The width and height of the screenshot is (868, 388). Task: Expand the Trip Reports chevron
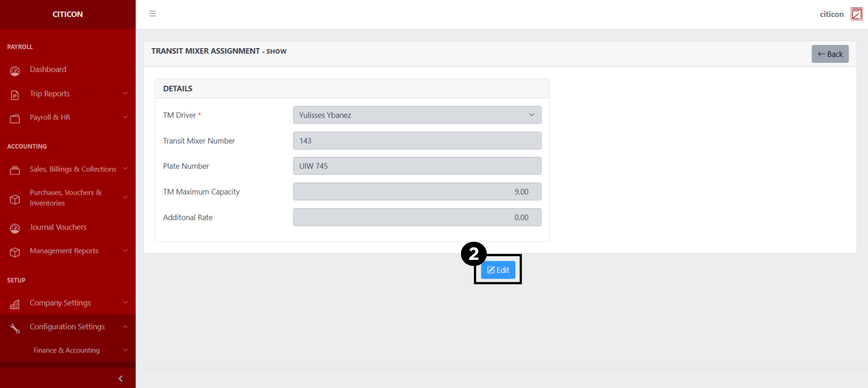[x=125, y=93]
